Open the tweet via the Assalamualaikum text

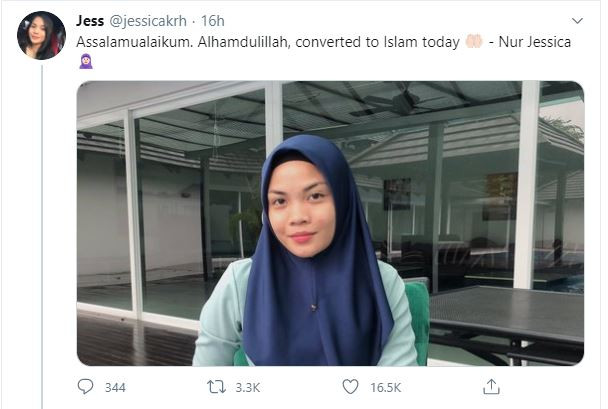click(134, 42)
